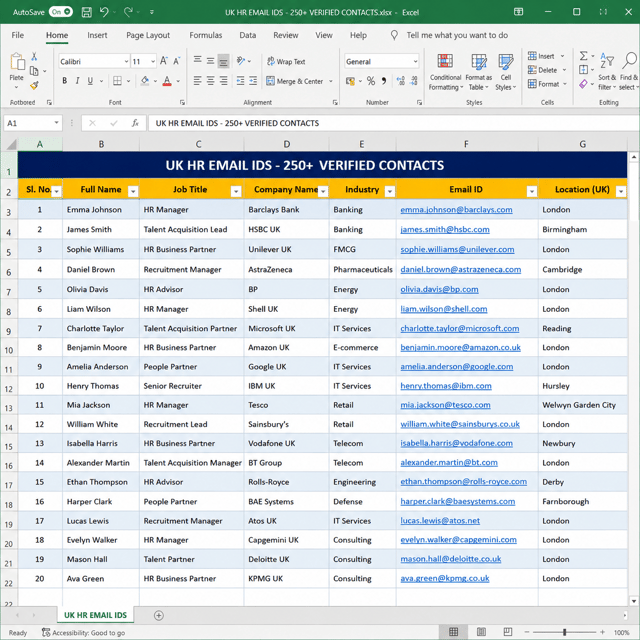The width and height of the screenshot is (640, 640).
Task: Click the Cut scissors icon
Action: coord(34,56)
